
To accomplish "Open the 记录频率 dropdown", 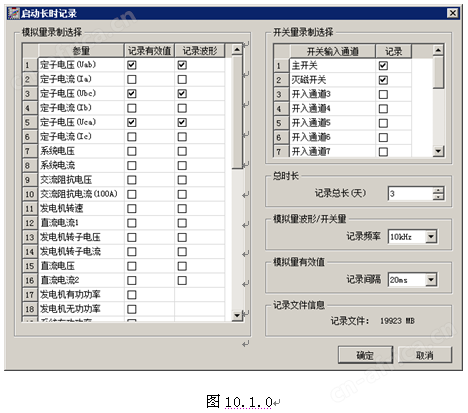I will point(431,237).
